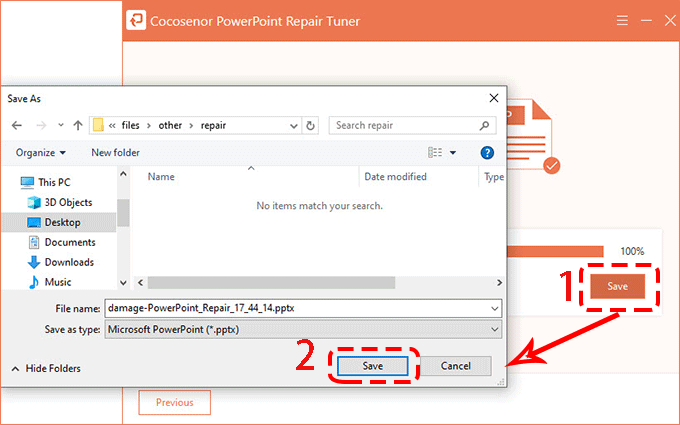Screen dimensions: 680x425
Task: Create a New folder
Action: pyautogui.click(x=115, y=153)
